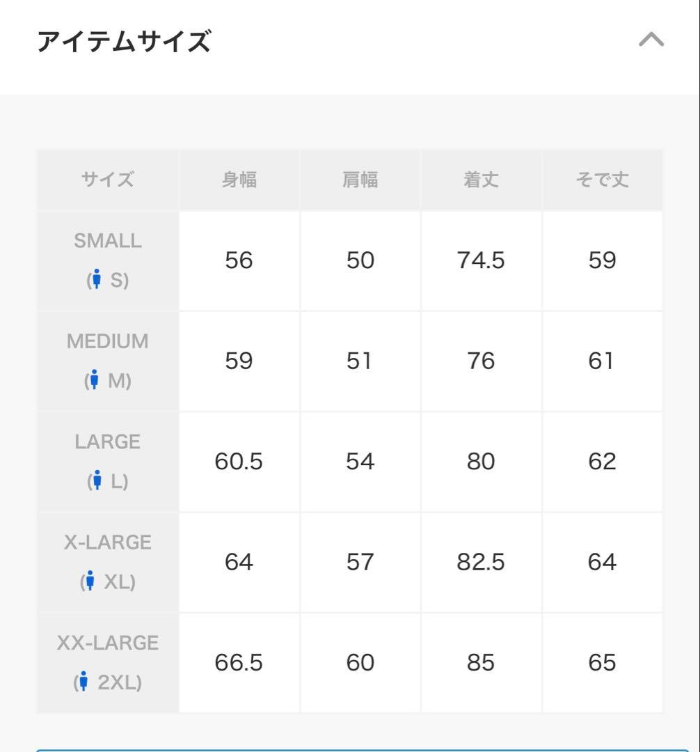
Task: Click the 身幅 column header
Action: (239, 180)
